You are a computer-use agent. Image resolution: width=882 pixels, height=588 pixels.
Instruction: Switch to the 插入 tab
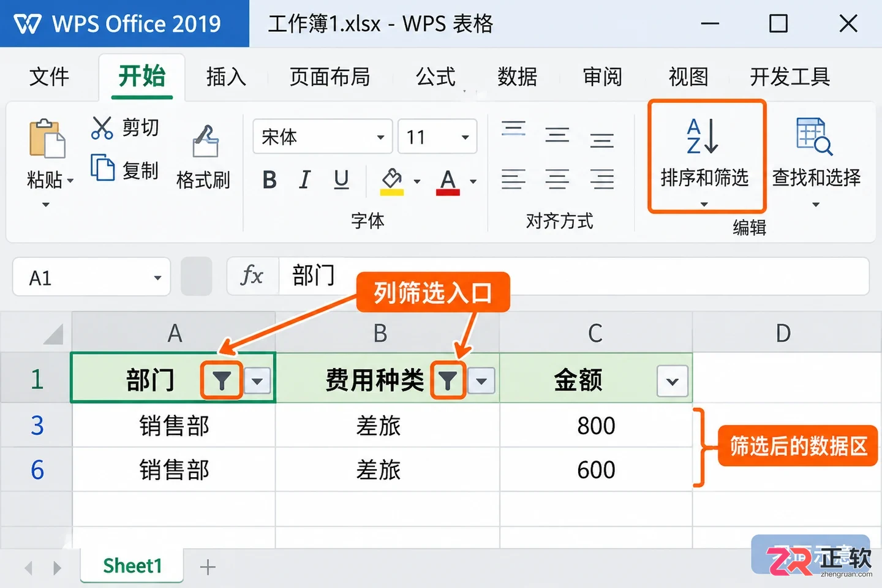click(x=226, y=77)
